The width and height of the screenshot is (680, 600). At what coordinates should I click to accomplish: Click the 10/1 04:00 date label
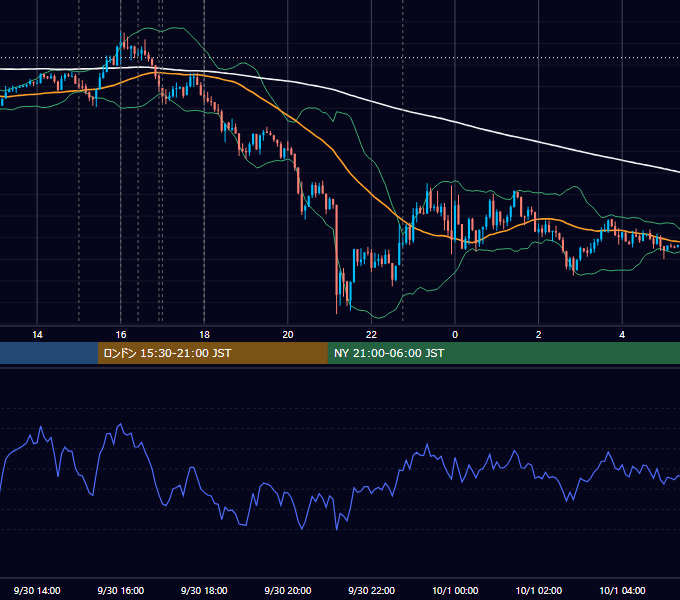point(622,590)
